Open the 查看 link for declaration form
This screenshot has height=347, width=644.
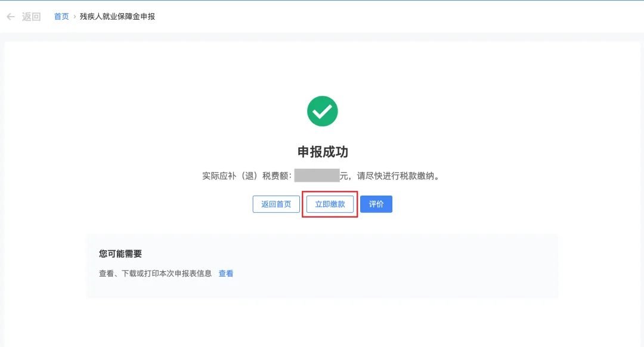(x=226, y=274)
